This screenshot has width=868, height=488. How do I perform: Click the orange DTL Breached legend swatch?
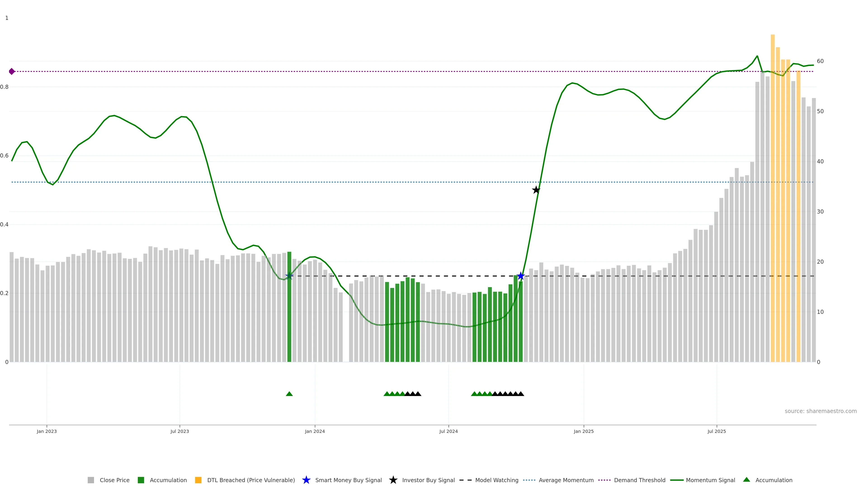click(198, 480)
